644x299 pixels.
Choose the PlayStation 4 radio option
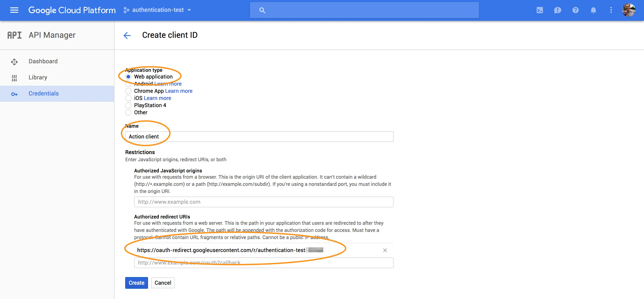[128, 105]
